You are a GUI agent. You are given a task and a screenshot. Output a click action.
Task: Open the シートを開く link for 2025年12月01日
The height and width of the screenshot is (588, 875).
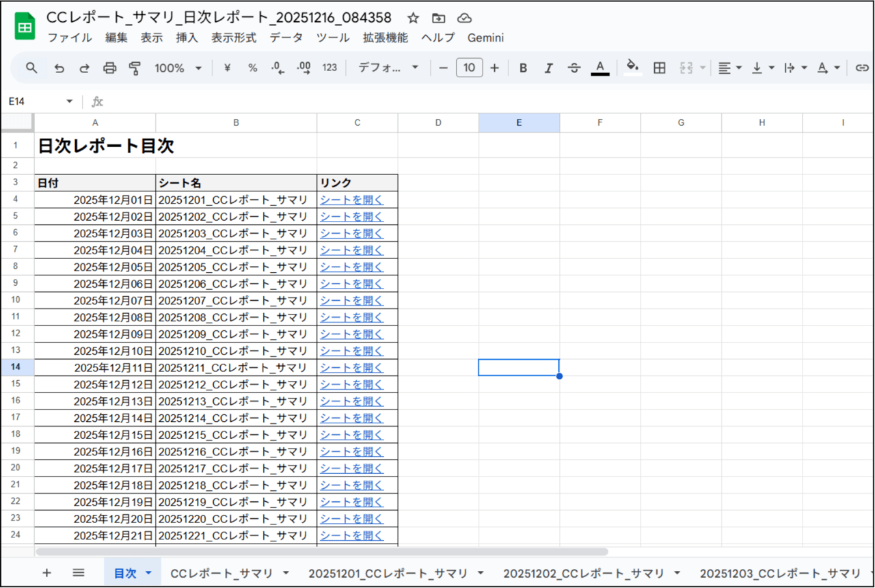pos(351,200)
